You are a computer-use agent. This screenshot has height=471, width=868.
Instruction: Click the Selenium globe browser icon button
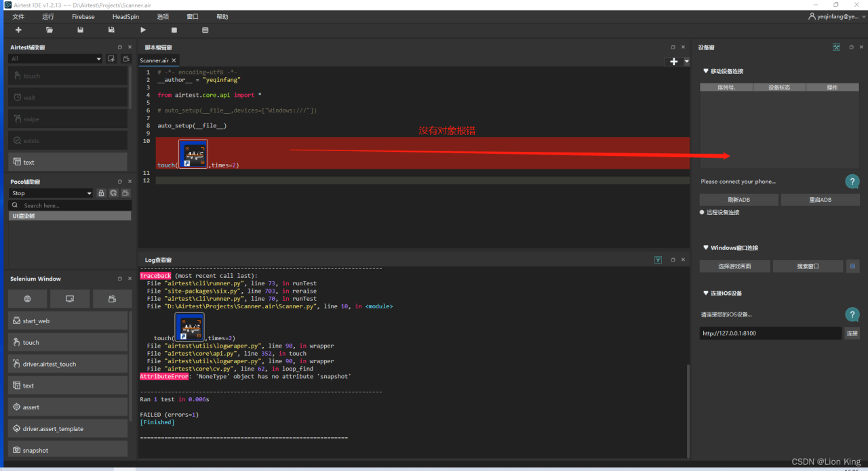pos(28,299)
